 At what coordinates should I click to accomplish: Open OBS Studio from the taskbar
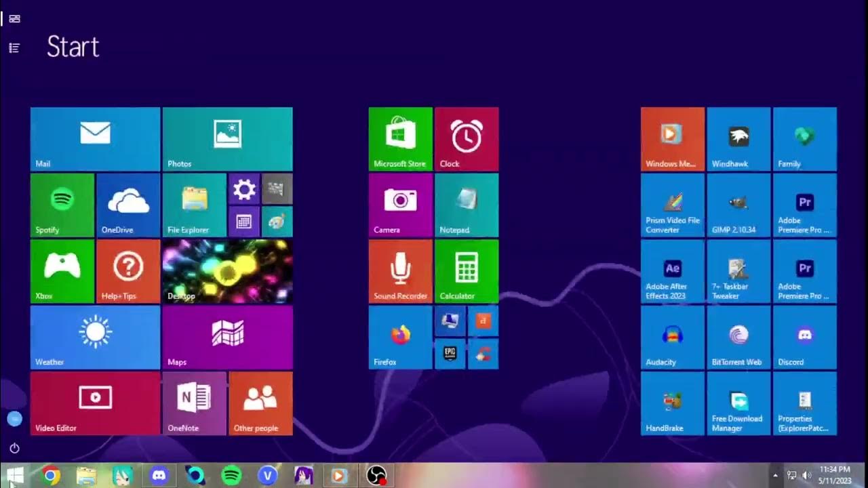tap(376, 476)
